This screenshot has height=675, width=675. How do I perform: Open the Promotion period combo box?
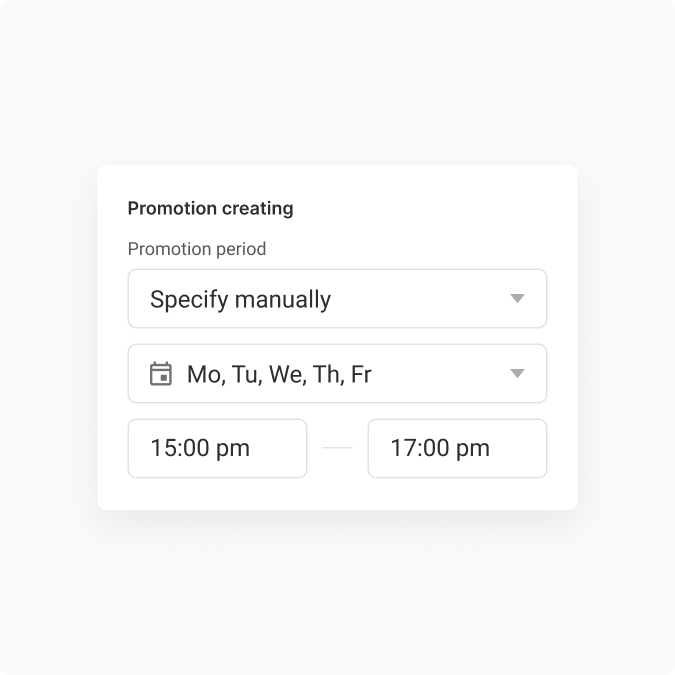337,299
